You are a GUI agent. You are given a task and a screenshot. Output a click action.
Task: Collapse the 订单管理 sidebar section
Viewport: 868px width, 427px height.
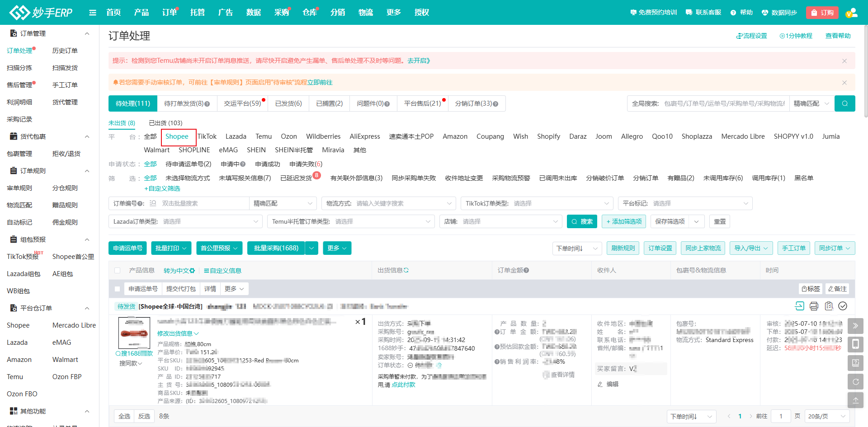(87, 33)
